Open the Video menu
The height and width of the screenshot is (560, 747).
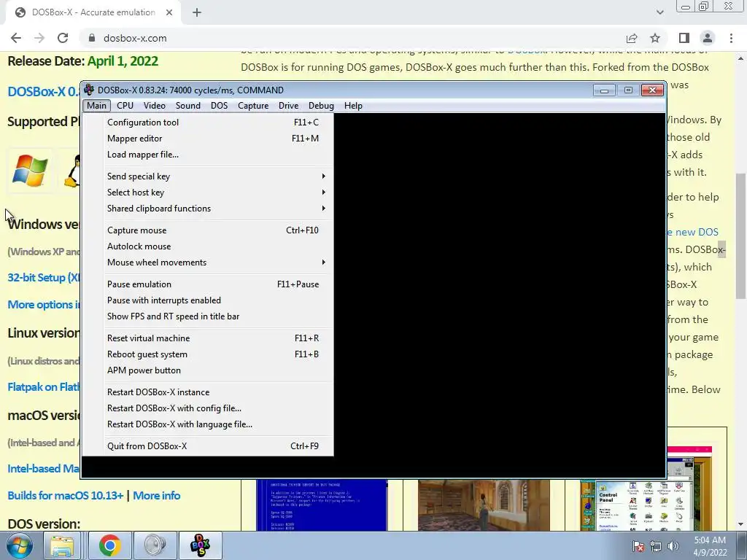[x=155, y=106]
